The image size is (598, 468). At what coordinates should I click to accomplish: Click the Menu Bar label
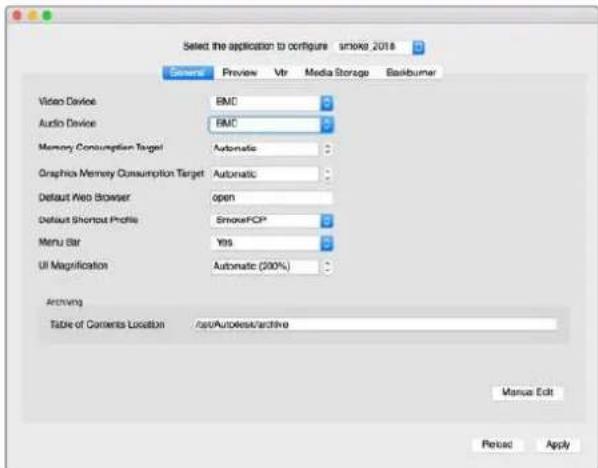pyautogui.click(x=59, y=242)
